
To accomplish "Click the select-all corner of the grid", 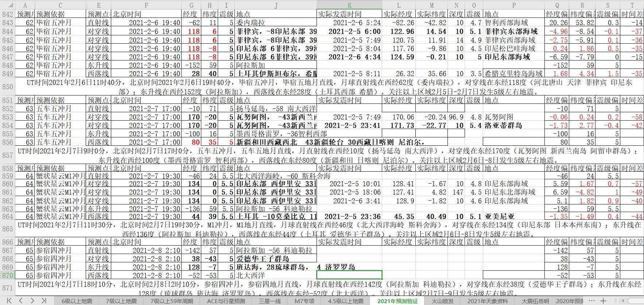I will (x=7, y=5).
